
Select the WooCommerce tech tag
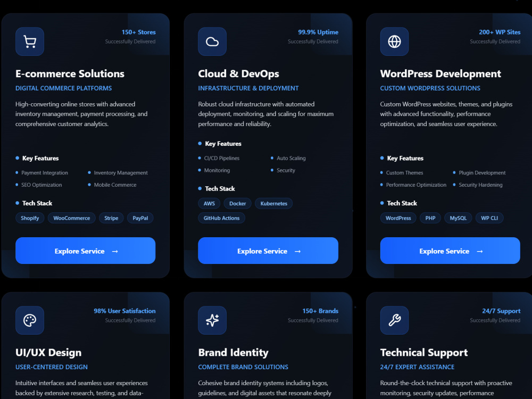pyautogui.click(x=72, y=218)
